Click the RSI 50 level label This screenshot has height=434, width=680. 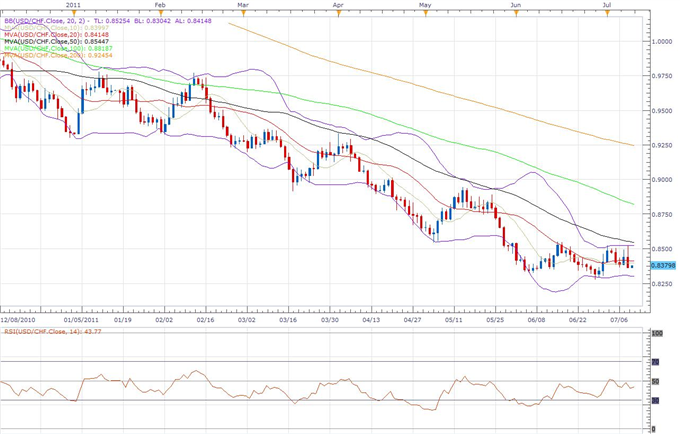(656, 382)
